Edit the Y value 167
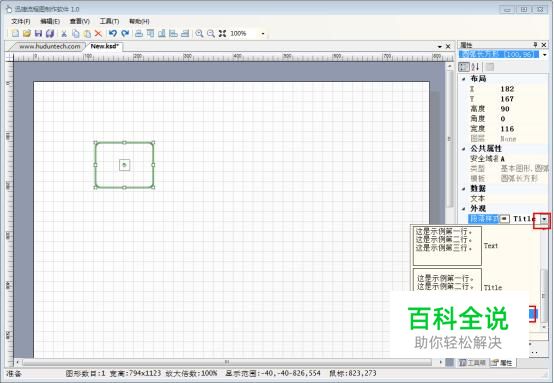554x383 pixels. pyautogui.click(x=524, y=99)
